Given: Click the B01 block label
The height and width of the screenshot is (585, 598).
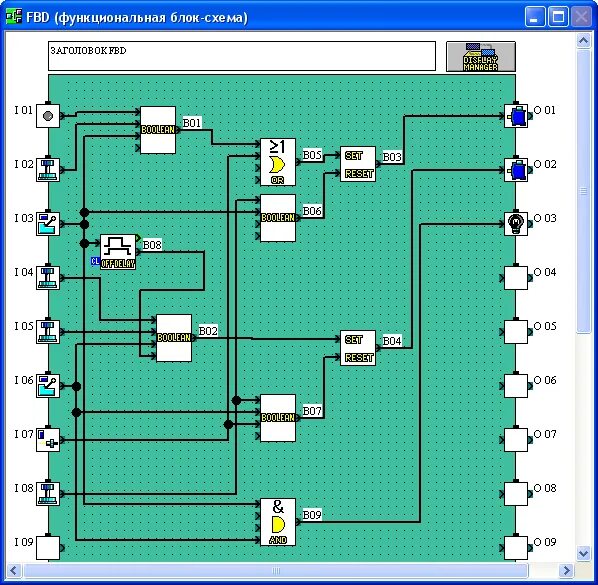Looking at the screenshot, I should tap(192, 123).
